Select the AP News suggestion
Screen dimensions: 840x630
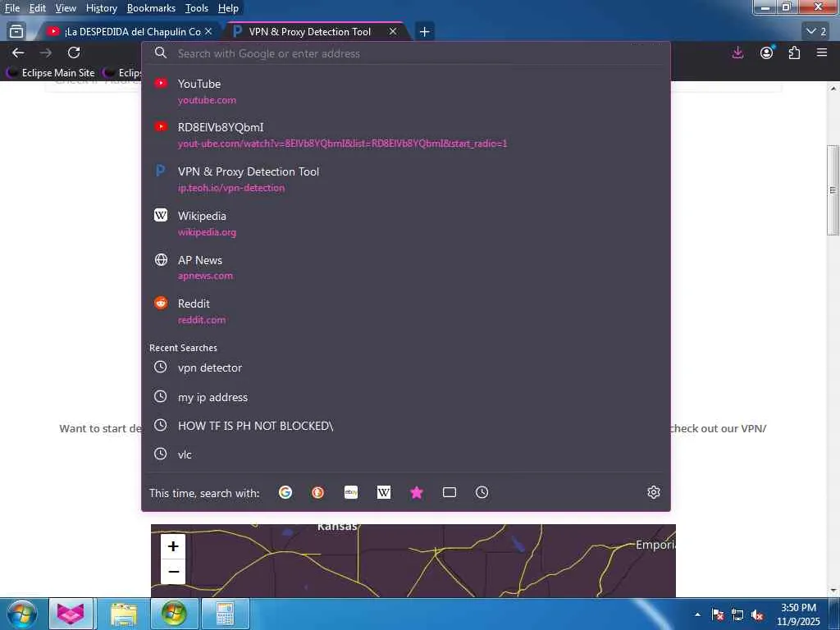pos(405,267)
